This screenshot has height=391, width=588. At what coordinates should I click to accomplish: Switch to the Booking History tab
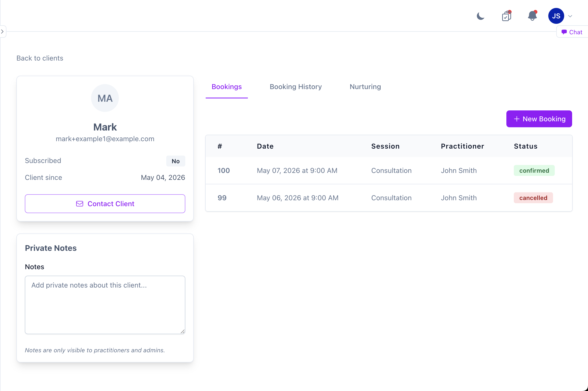point(295,87)
